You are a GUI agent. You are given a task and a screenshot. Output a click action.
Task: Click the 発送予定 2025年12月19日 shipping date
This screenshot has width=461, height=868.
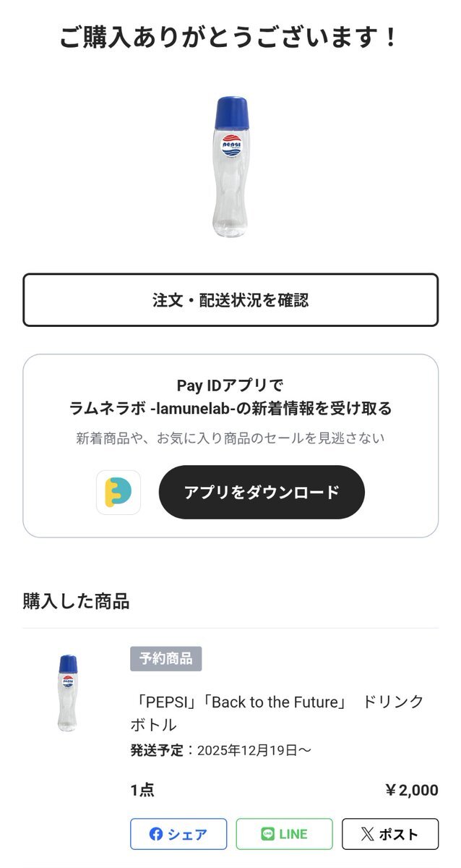[220, 750]
